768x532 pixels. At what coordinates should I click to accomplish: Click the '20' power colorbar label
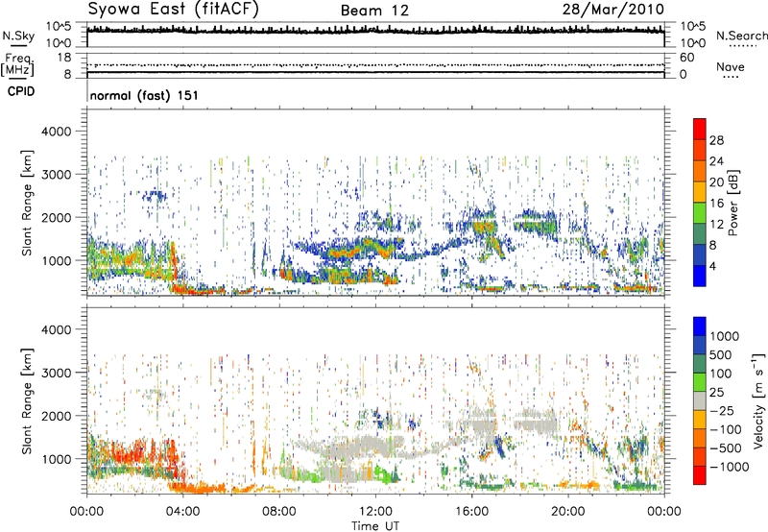point(716,182)
